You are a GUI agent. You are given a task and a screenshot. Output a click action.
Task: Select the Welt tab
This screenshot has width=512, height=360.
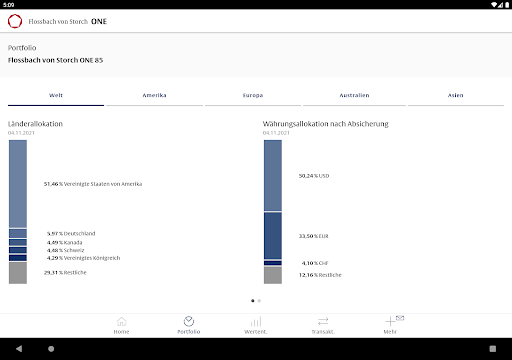[x=56, y=95]
